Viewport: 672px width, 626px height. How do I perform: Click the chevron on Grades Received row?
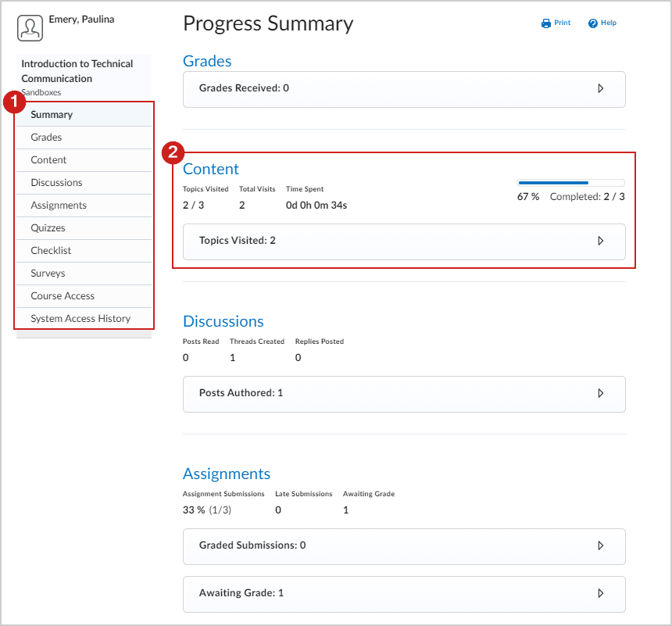pyautogui.click(x=601, y=89)
